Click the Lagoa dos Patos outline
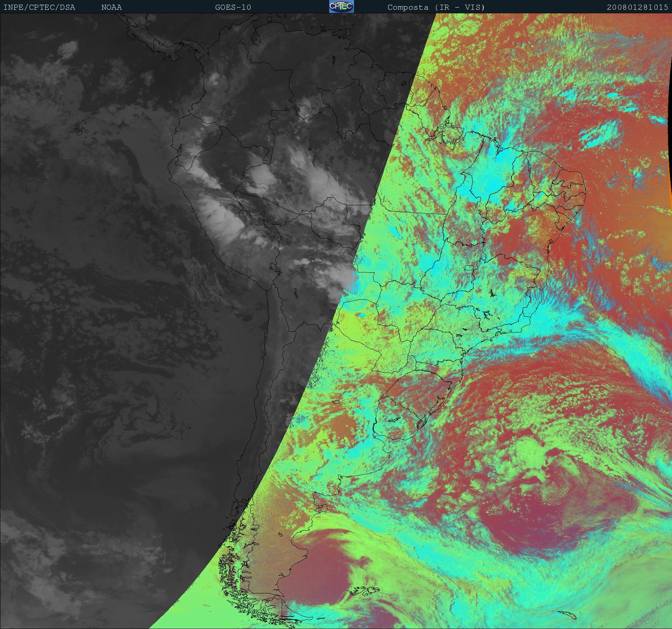 click(x=438, y=406)
